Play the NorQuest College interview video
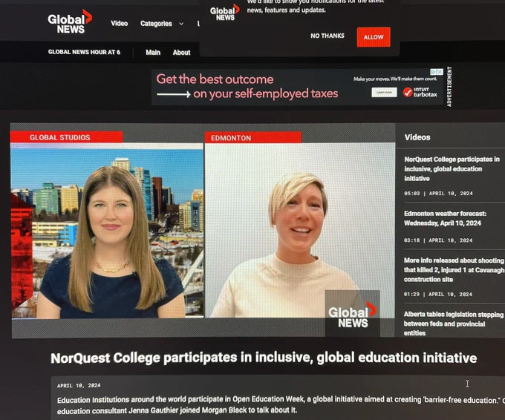 click(x=203, y=230)
